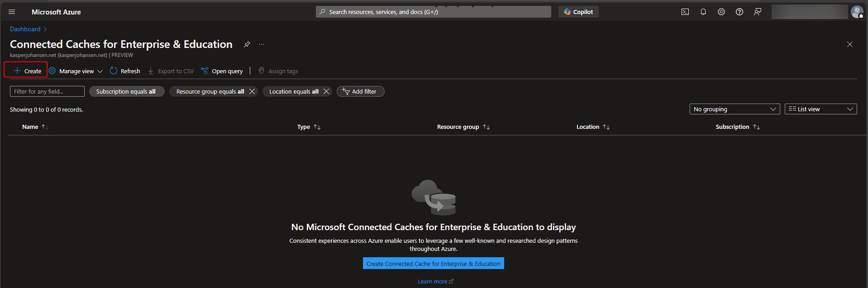Open the Location equals all filter
The image size is (868, 288).
[294, 91]
